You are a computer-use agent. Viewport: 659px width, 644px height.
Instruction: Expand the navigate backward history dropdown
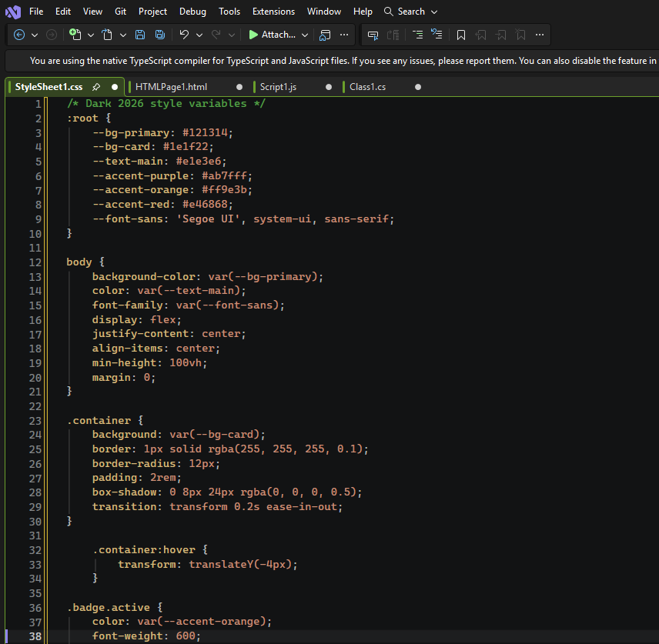35,35
